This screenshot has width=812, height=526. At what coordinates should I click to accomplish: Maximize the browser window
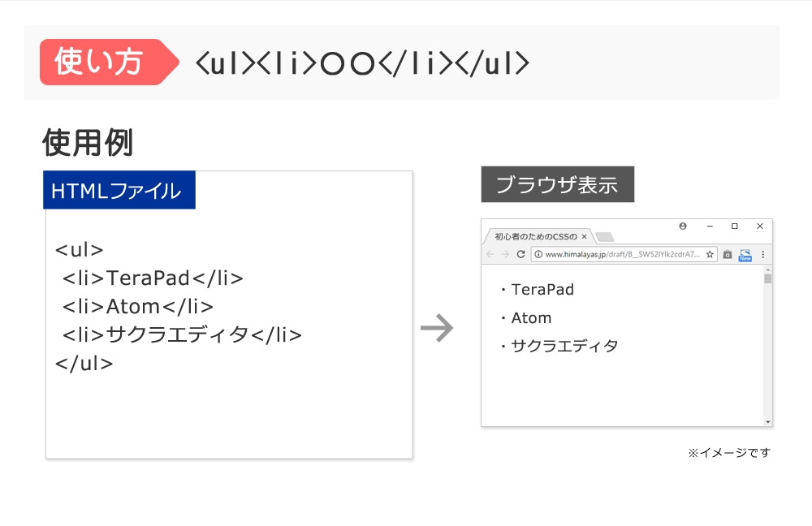point(734,226)
